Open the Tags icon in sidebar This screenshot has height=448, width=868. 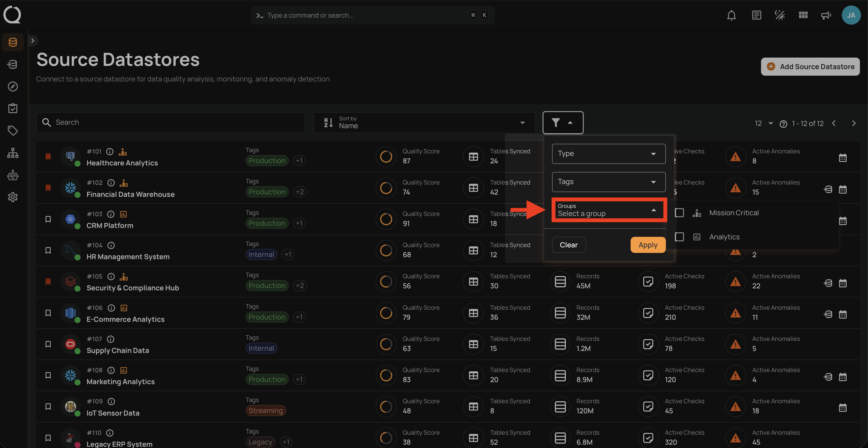click(13, 130)
